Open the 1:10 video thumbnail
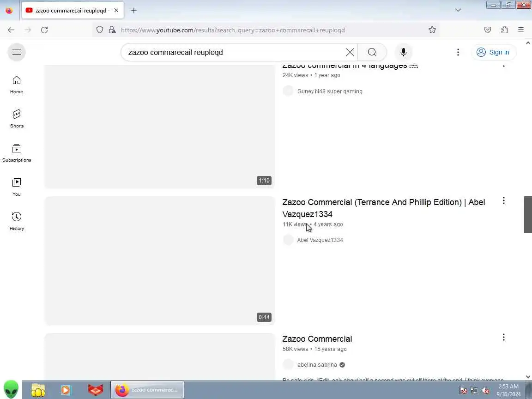 click(160, 127)
